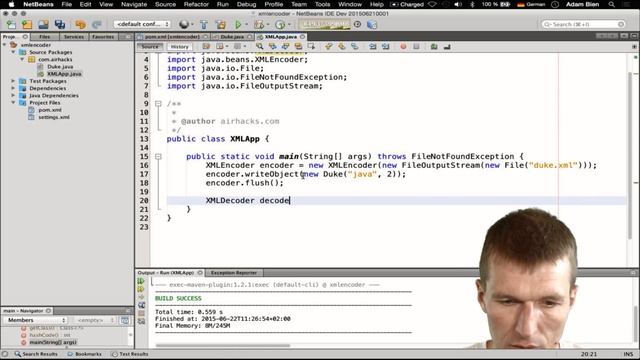Select pom.xml in Project Files

tap(50, 110)
